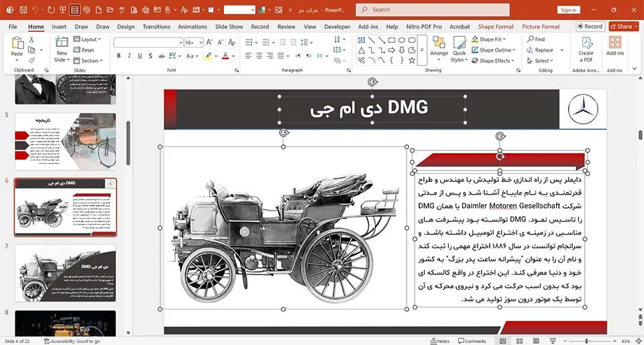Click the Arrange button

(x=439, y=48)
